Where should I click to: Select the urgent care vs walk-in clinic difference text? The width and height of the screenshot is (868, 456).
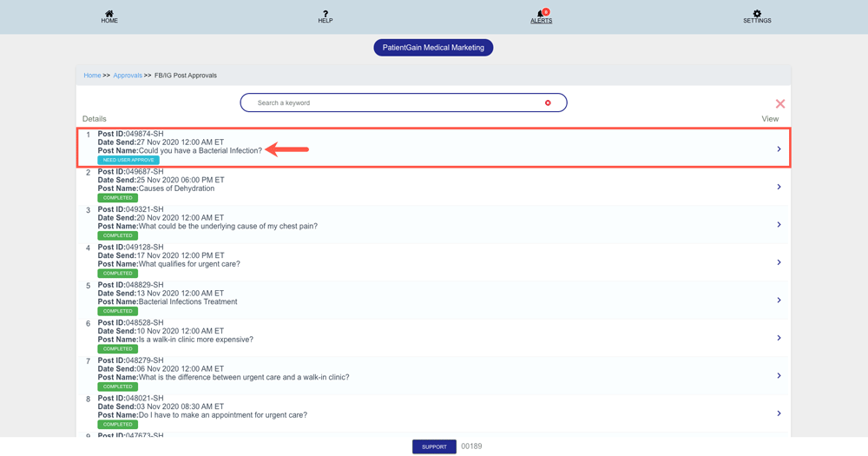244,377
